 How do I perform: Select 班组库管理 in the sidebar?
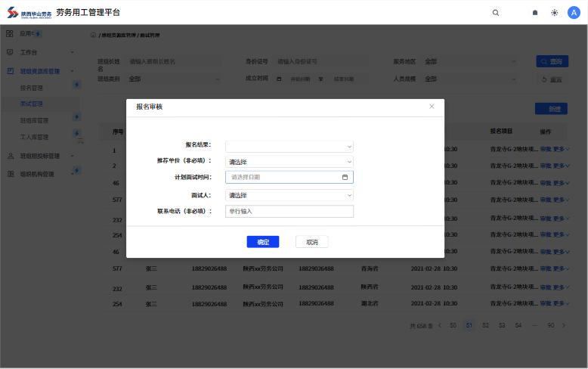[x=34, y=120]
